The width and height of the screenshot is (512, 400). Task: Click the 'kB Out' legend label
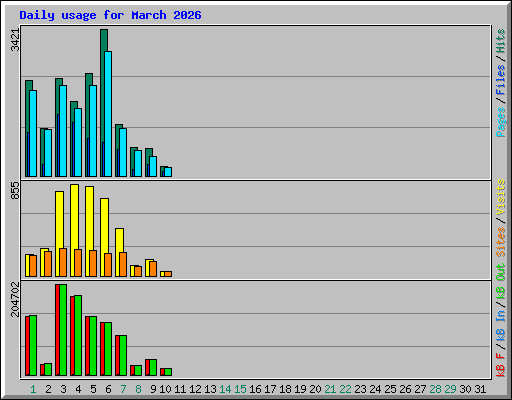[501, 281]
